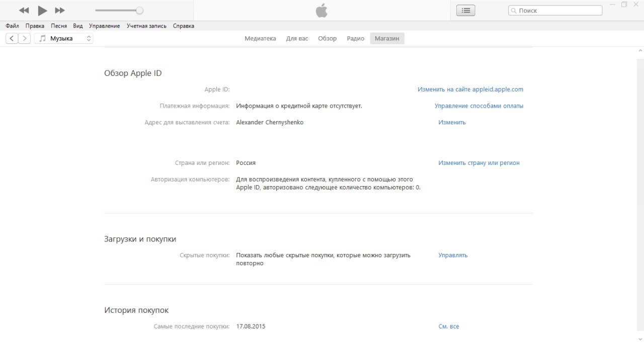Open the Правка menu
Viewport: 644px width, 343px height.
coord(35,26)
